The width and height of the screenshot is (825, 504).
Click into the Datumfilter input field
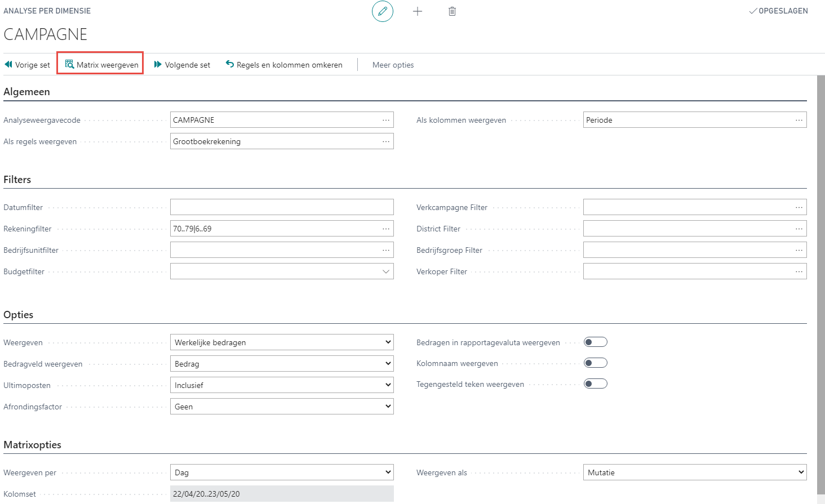(282, 207)
